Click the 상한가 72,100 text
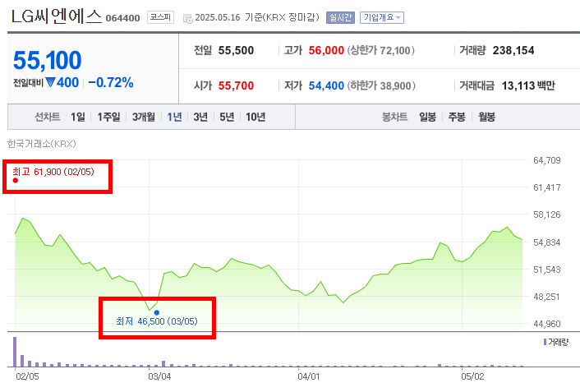The height and width of the screenshot is (392, 580). point(380,50)
